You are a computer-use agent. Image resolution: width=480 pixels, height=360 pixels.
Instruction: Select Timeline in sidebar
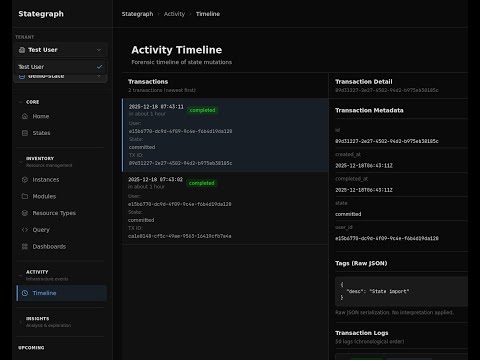point(61,293)
